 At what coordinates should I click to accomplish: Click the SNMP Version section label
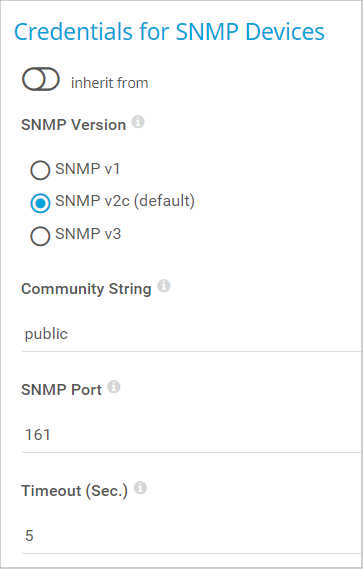click(x=74, y=125)
